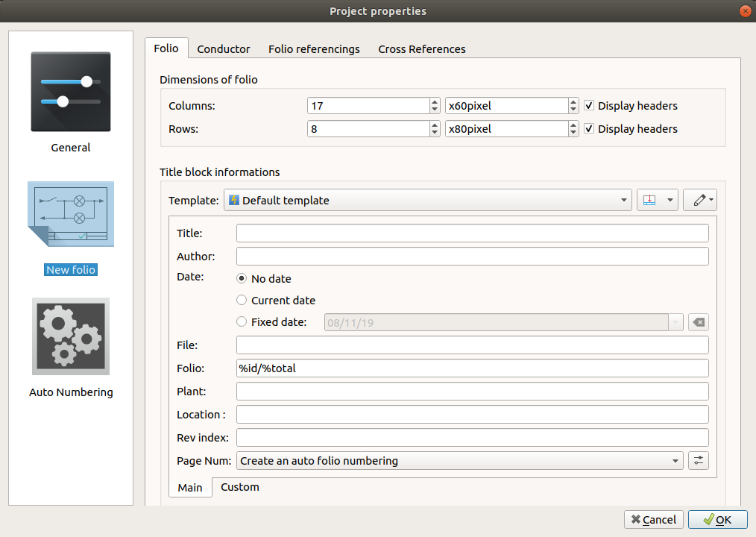
Task: Switch to the Folio tab
Action: coord(166,48)
